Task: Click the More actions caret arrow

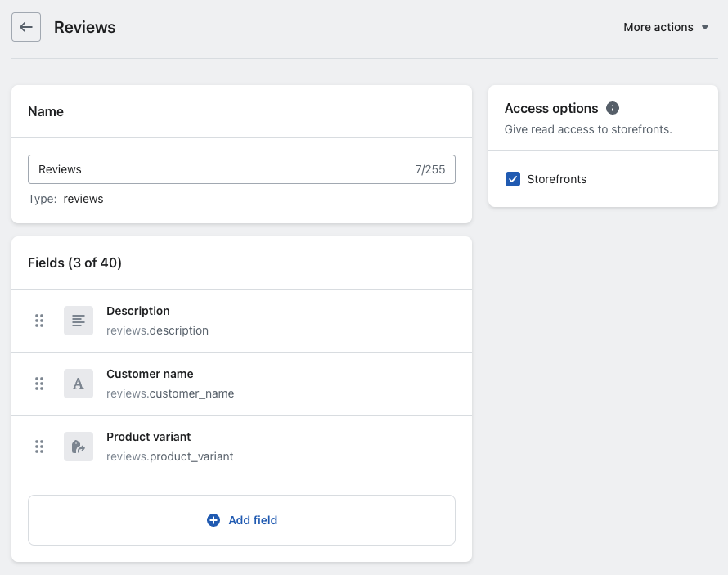Action: coord(705,28)
